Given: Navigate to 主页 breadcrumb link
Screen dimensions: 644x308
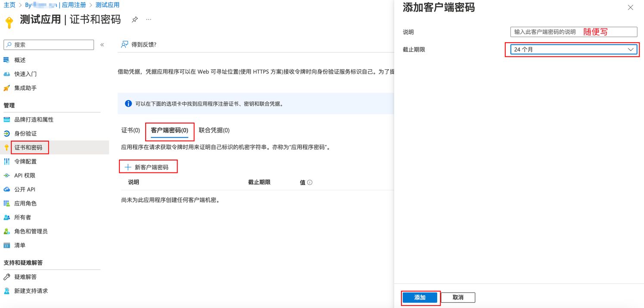Looking at the screenshot, I should coord(9,5).
